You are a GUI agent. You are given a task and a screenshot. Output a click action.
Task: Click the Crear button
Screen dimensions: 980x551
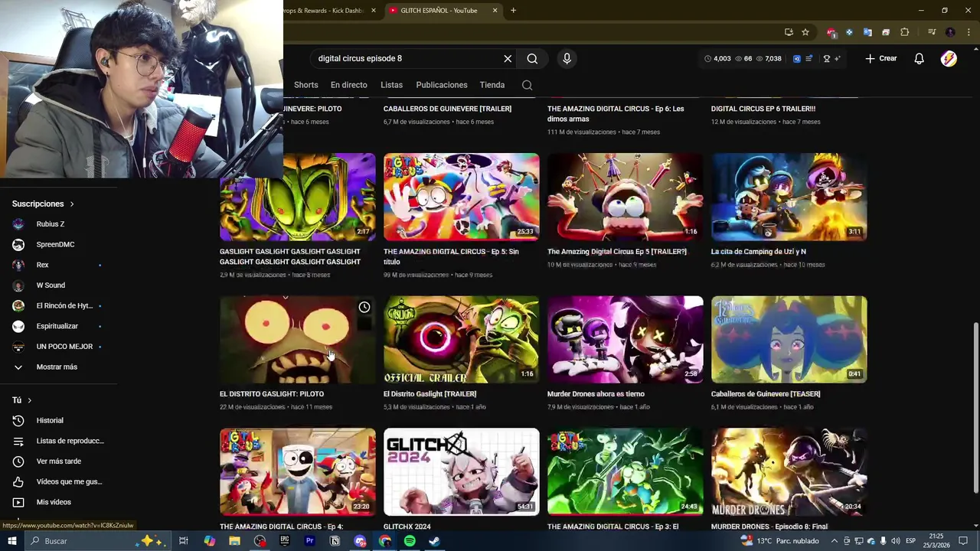click(x=880, y=58)
